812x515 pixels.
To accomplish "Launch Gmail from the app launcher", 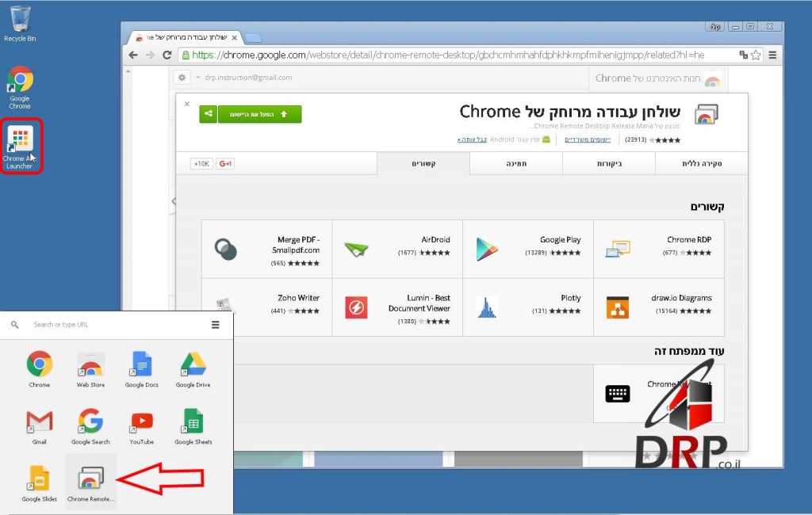I will point(39,423).
